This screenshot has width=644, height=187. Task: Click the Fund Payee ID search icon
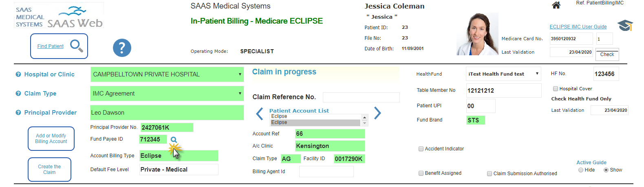tap(174, 140)
